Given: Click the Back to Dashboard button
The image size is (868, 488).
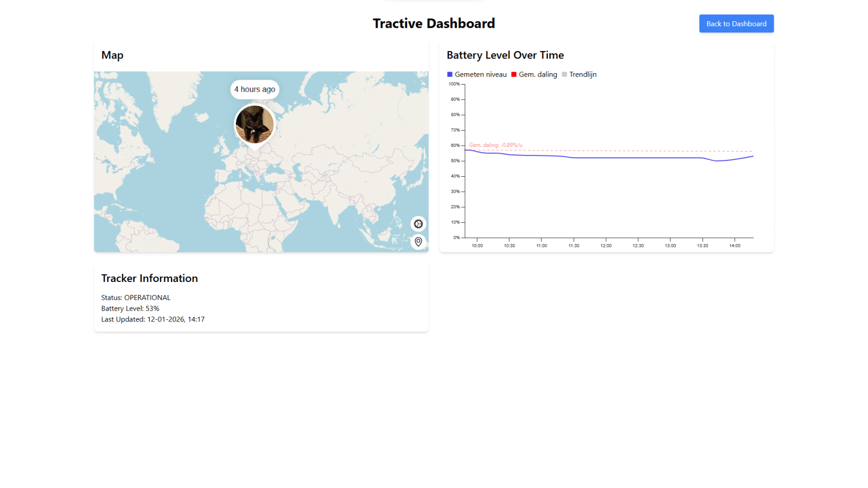Looking at the screenshot, I should pos(736,23).
